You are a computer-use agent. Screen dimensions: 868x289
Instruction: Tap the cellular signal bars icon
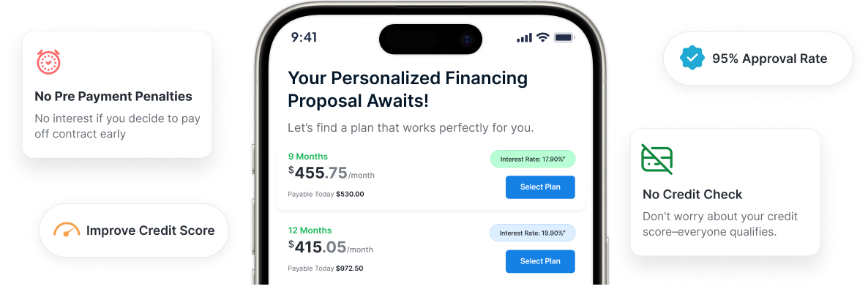[x=524, y=37]
